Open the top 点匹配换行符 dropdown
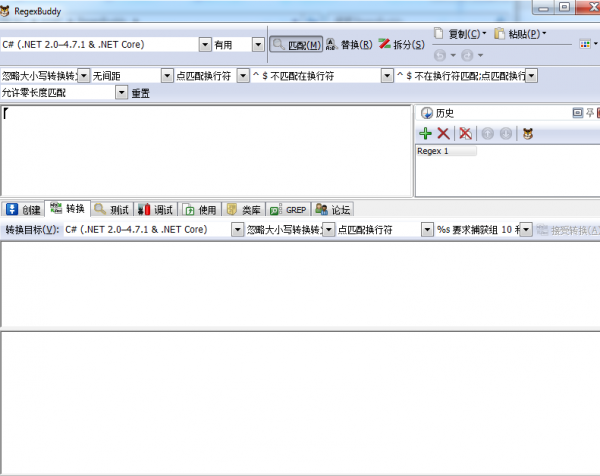This screenshot has height=476, width=600. [x=243, y=76]
